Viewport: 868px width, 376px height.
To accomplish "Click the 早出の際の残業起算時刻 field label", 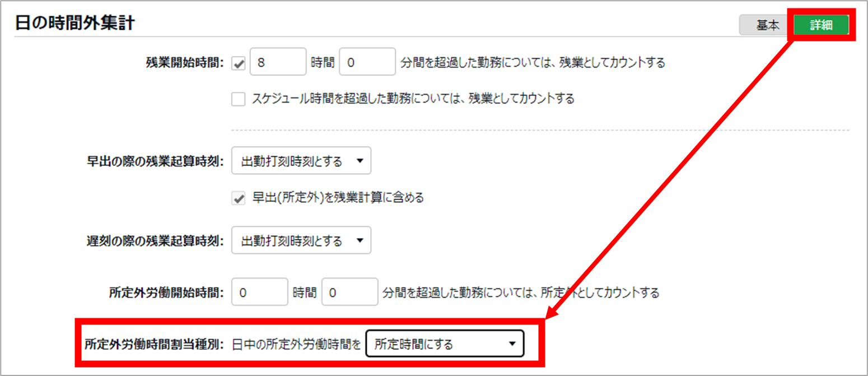I will (x=152, y=162).
